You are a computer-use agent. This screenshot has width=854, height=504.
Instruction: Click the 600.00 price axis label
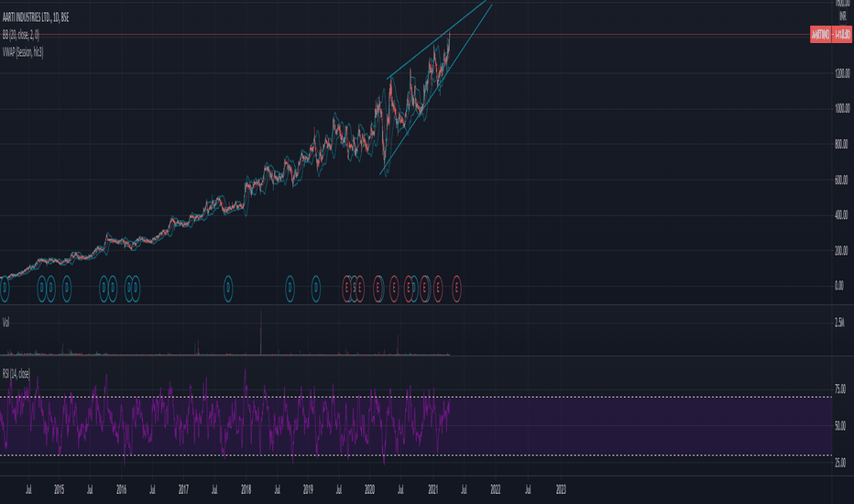coord(841,180)
